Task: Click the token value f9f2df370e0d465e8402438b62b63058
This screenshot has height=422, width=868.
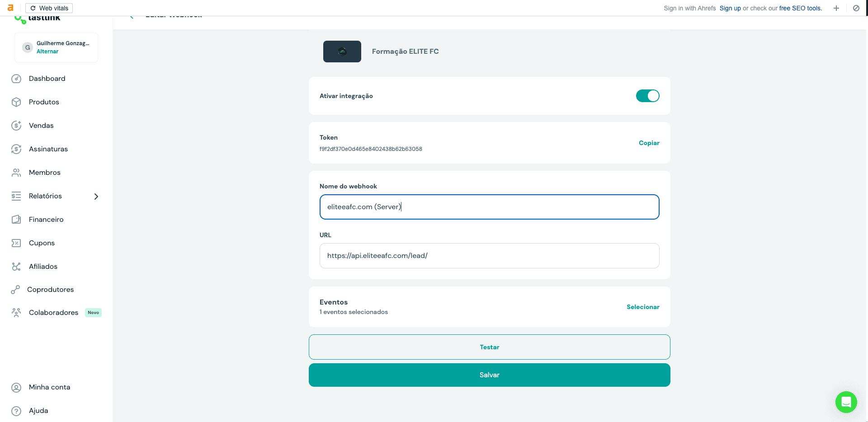Action: pyautogui.click(x=371, y=149)
